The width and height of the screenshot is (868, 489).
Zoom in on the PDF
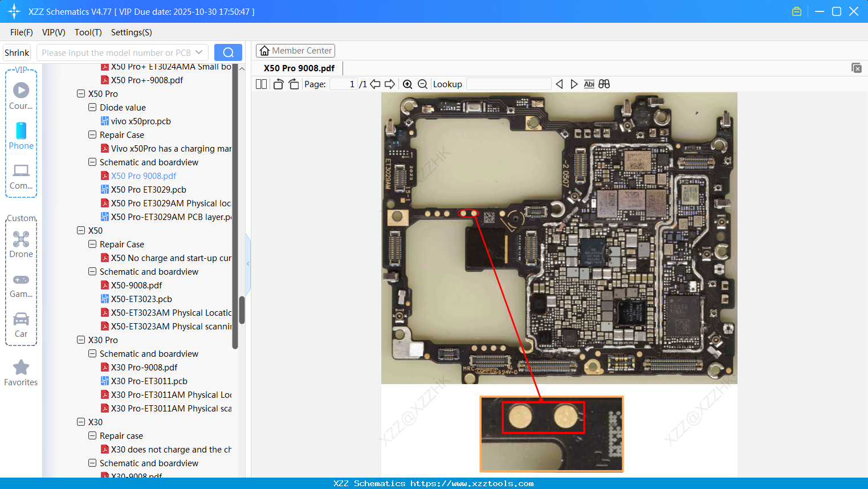tap(407, 84)
